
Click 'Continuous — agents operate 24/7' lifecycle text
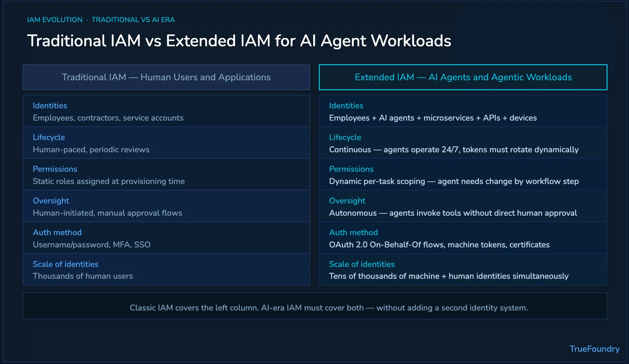394,150
